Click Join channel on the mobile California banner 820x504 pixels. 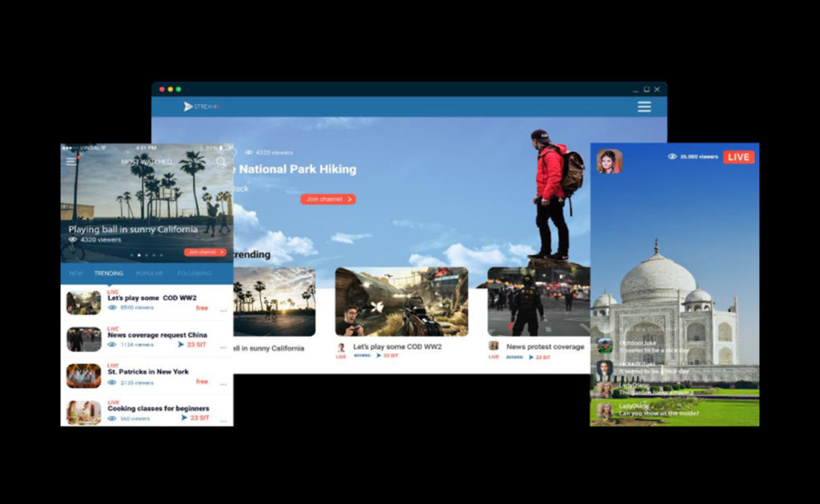tap(205, 252)
